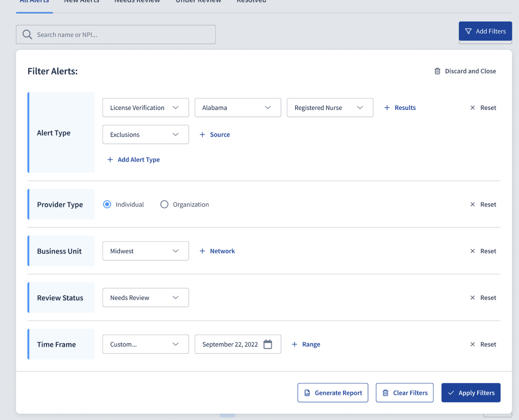The image size is (519, 420).
Task: Click the search magnifier icon
Action: pos(27,34)
